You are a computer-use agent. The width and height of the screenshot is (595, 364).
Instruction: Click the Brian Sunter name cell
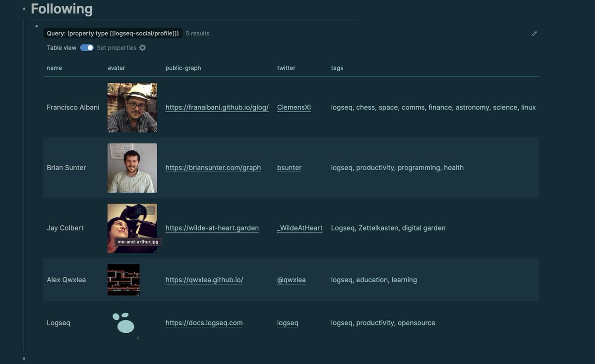point(66,168)
